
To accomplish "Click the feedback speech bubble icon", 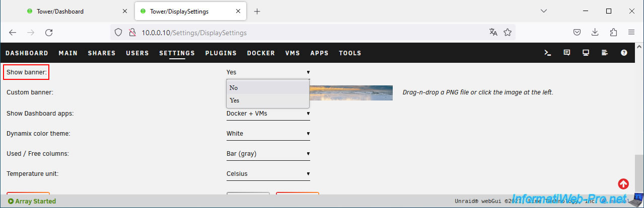I will [567, 53].
